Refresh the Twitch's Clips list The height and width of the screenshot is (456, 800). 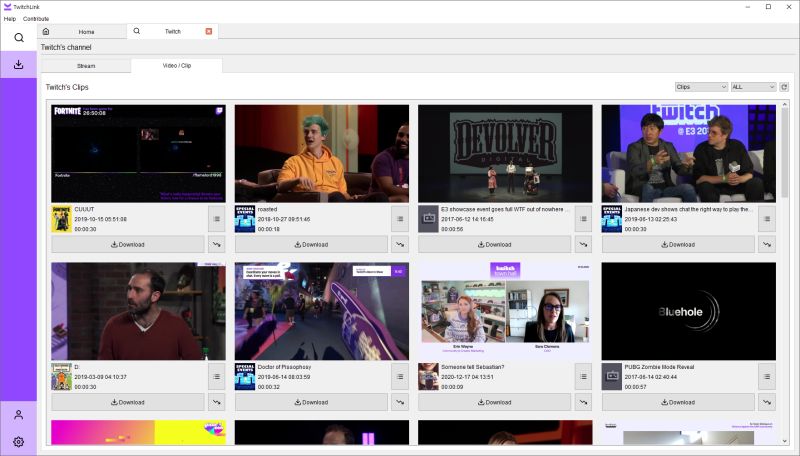coord(784,87)
